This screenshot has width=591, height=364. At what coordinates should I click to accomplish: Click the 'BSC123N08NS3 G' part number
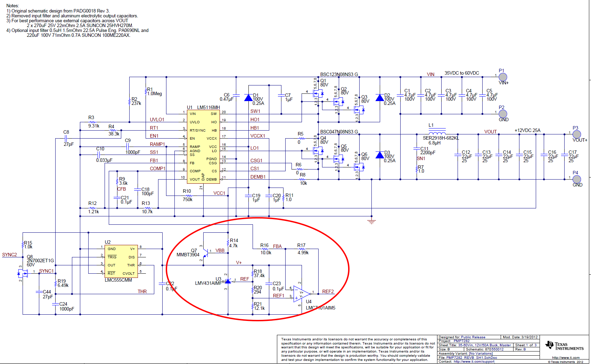pos(339,74)
